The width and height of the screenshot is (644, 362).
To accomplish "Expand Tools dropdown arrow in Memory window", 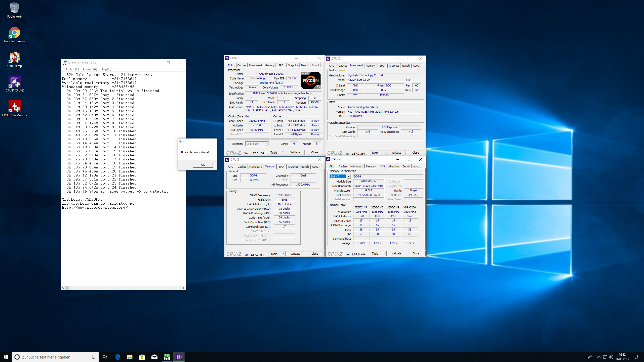I will click(283, 254).
